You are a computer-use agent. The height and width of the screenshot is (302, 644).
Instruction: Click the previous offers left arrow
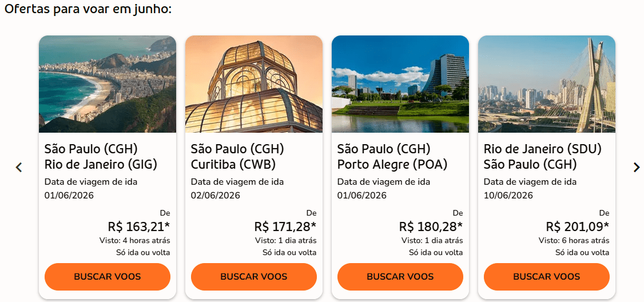tap(19, 168)
